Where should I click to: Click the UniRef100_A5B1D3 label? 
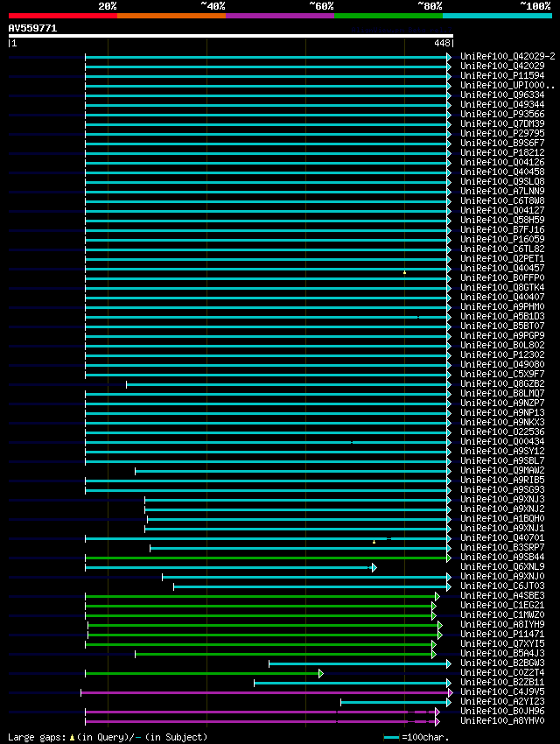tap(502, 317)
